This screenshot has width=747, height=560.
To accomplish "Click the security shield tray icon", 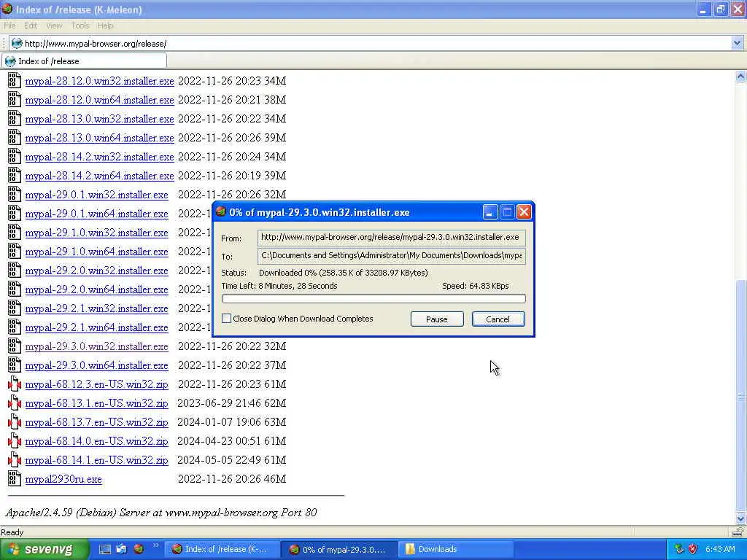I will point(693,549).
